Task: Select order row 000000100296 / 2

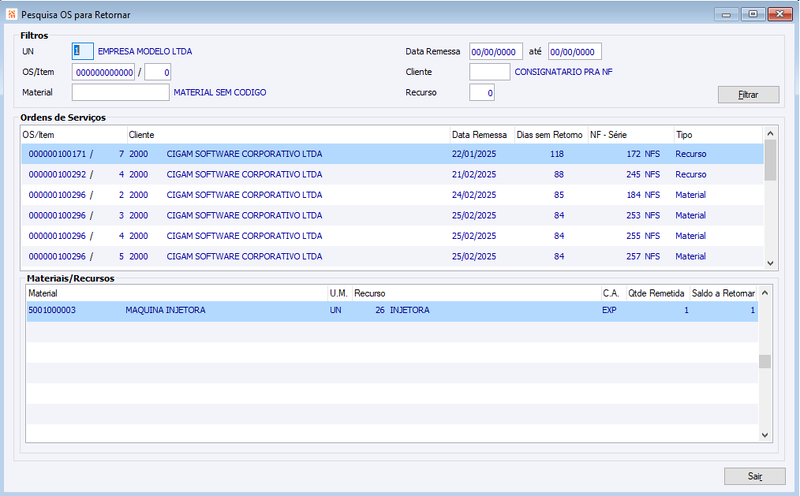Action: (392, 195)
